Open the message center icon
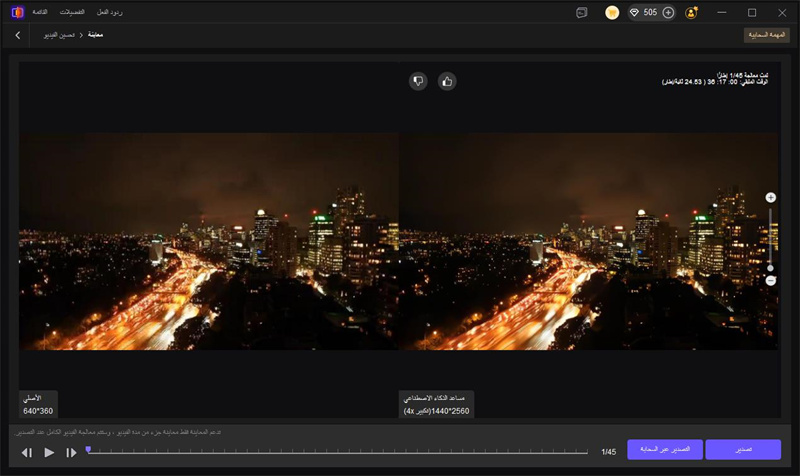800x476 pixels. (x=582, y=12)
